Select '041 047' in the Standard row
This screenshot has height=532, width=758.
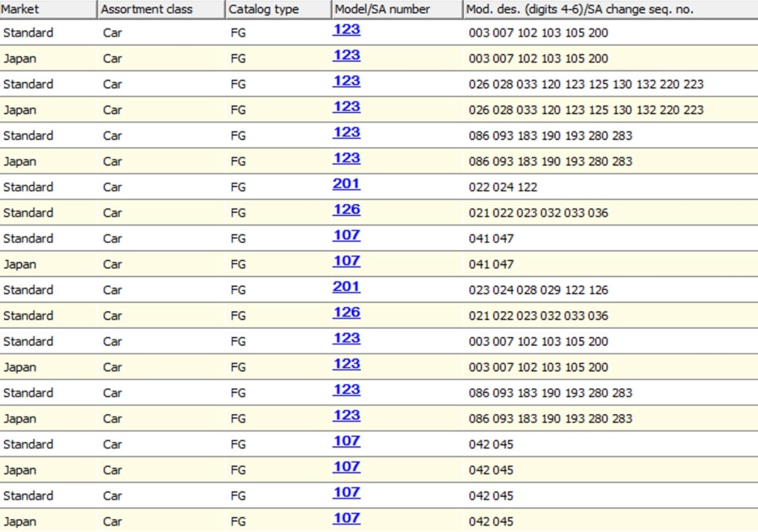click(491, 238)
